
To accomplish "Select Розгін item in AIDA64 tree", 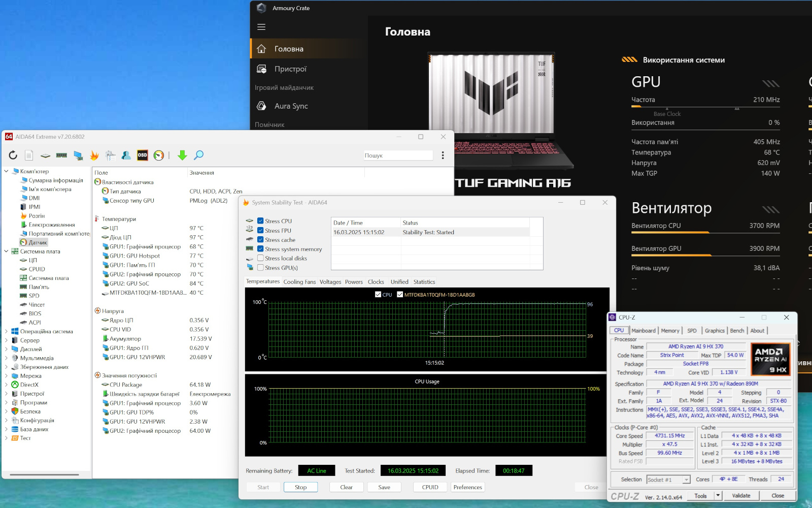I will tap(32, 216).
